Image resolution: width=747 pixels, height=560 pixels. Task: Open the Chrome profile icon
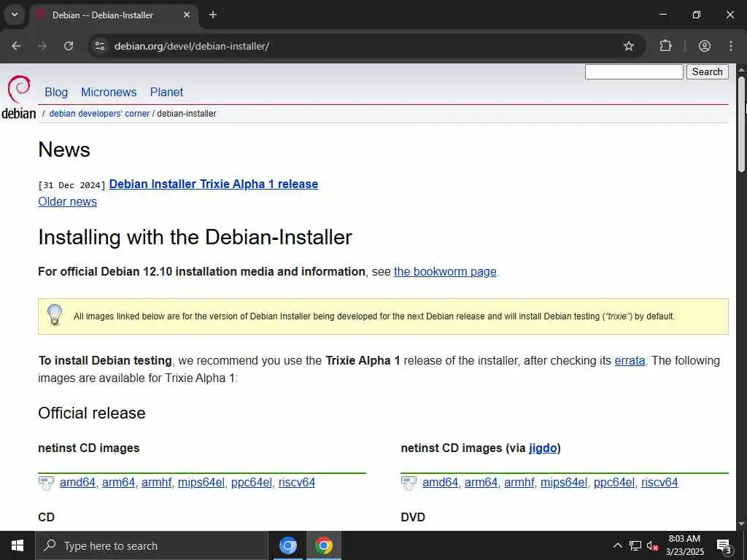point(705,46)
